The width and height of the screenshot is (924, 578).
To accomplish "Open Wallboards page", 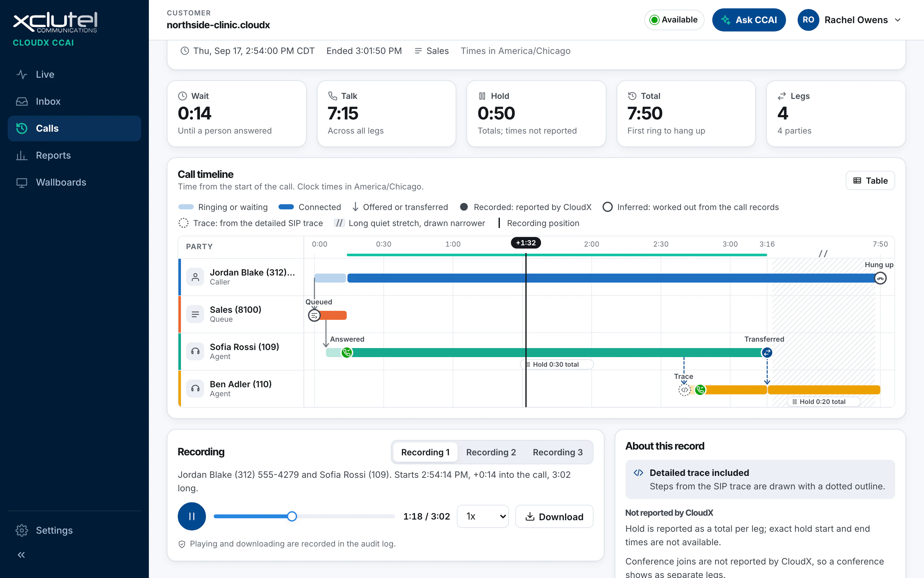I will click(x=74, y=182).
